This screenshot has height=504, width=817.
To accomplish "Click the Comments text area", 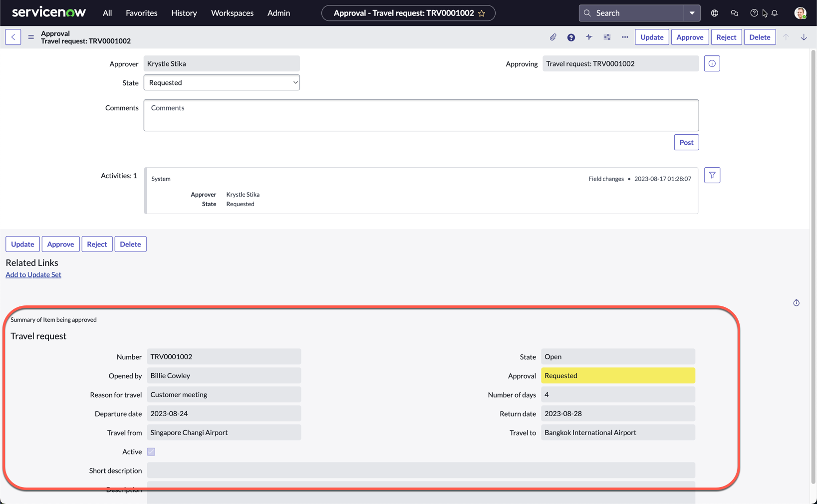I will coord(421,115).
